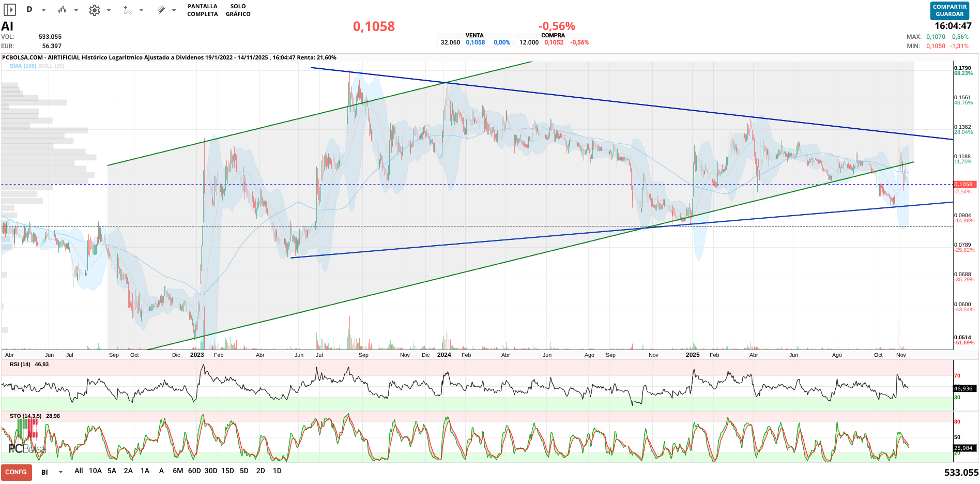
Task: Select the All time range
Action: 79,471
